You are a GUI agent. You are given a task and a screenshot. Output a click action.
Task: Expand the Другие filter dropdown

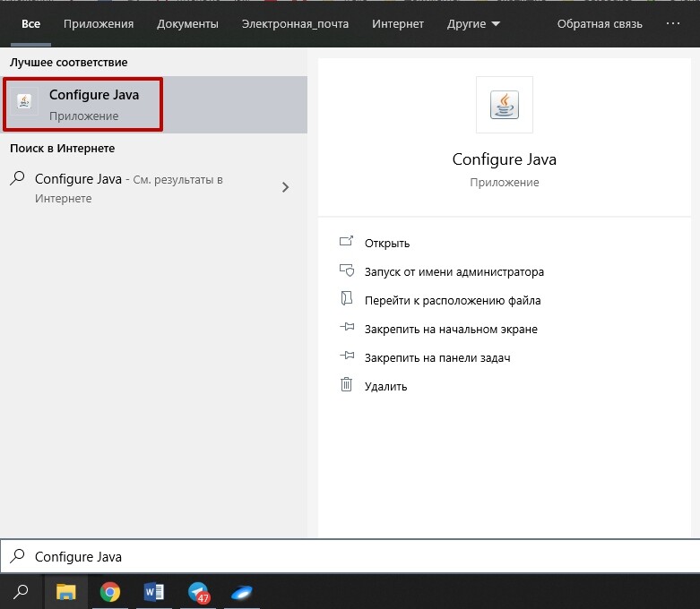pos(473,23)
